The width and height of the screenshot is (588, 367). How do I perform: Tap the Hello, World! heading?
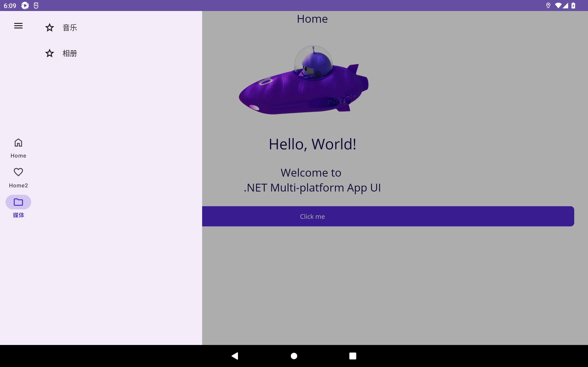coord(312,144)
